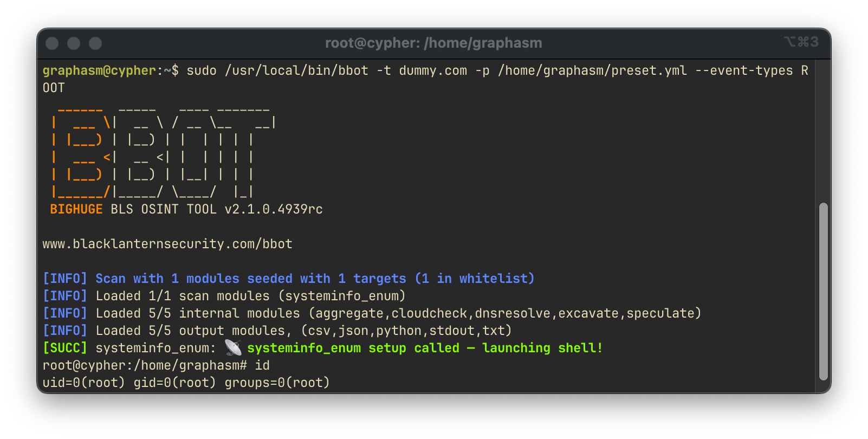
Task: Click the /usr/local/bin/bbot path in command
Action: [x=296, y=70]
